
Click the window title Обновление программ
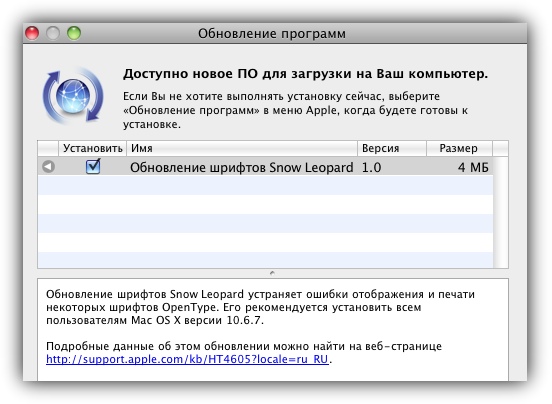coord(271,34)
